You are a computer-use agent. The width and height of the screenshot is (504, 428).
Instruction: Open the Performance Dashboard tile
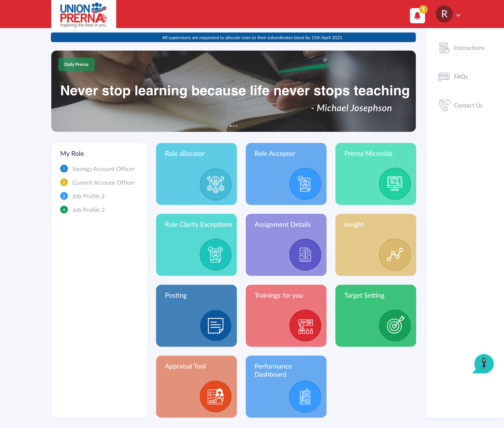tap(286, 386)
